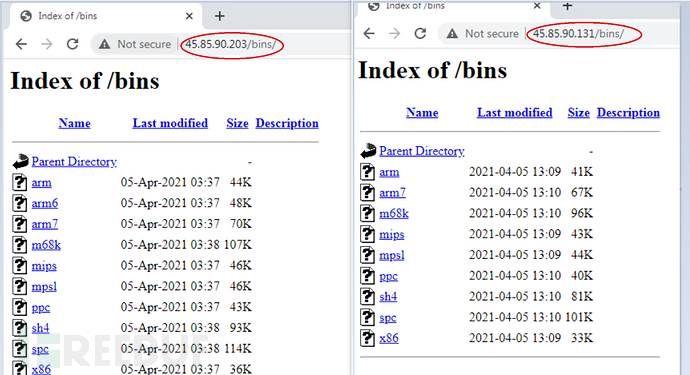Click unknown-file icon beside spc in right window
The height and width of the screenshot is (375, 690).
(367, 317)
